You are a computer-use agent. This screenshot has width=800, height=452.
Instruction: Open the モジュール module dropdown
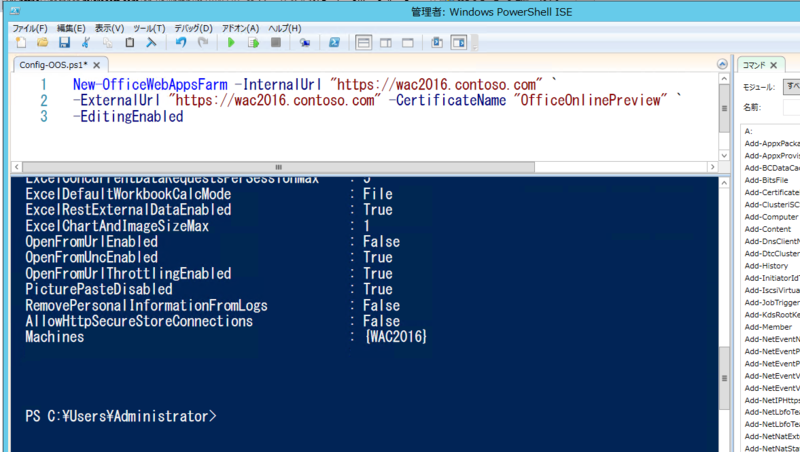coord(790,87)
